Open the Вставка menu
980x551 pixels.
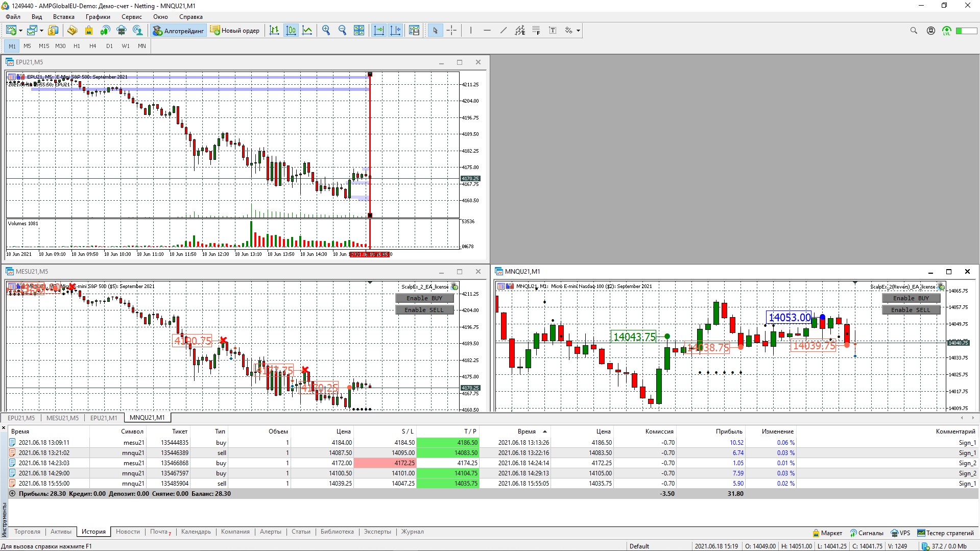pyautogui.click(x=64, y=17)
